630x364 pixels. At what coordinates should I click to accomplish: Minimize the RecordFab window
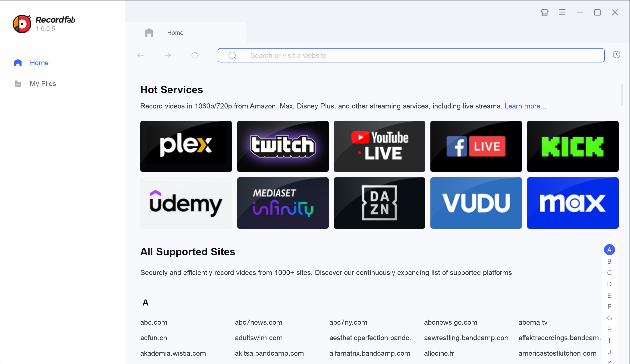coord(580,12)
